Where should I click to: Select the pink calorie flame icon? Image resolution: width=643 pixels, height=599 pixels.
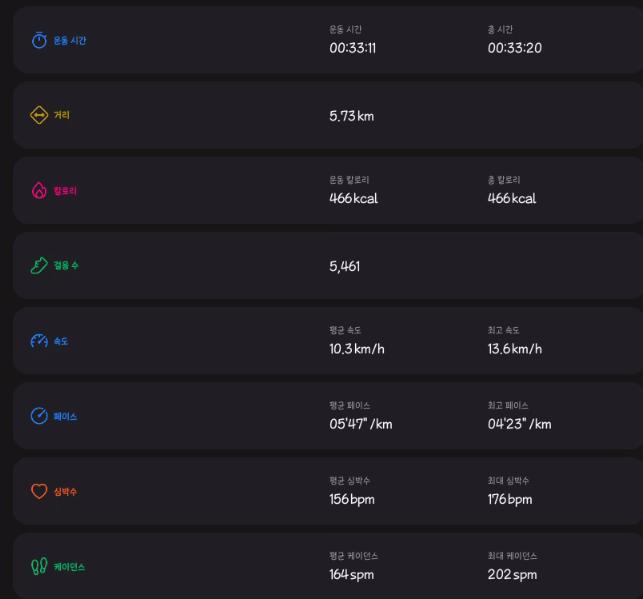pos(39,190)
